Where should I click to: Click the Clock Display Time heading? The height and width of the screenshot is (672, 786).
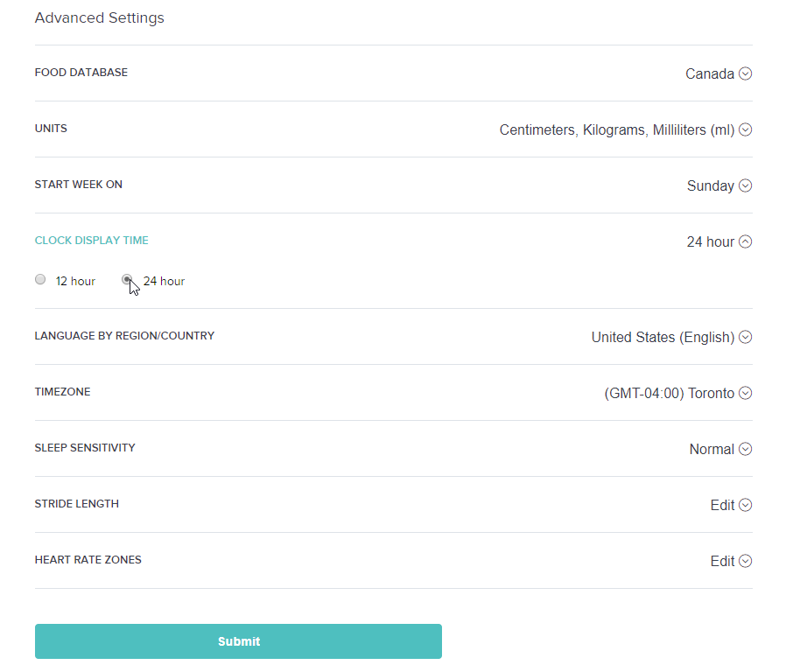[92, 241]
